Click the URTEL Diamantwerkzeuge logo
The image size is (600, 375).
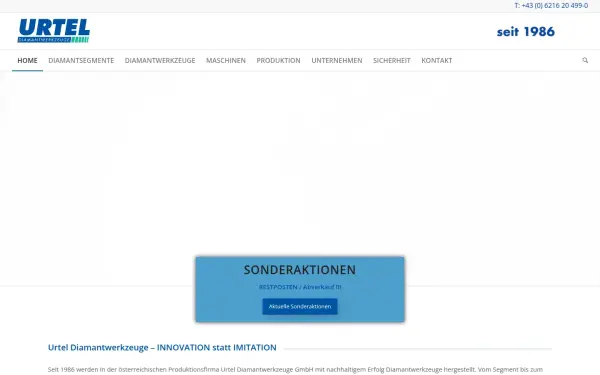[54, 31]
